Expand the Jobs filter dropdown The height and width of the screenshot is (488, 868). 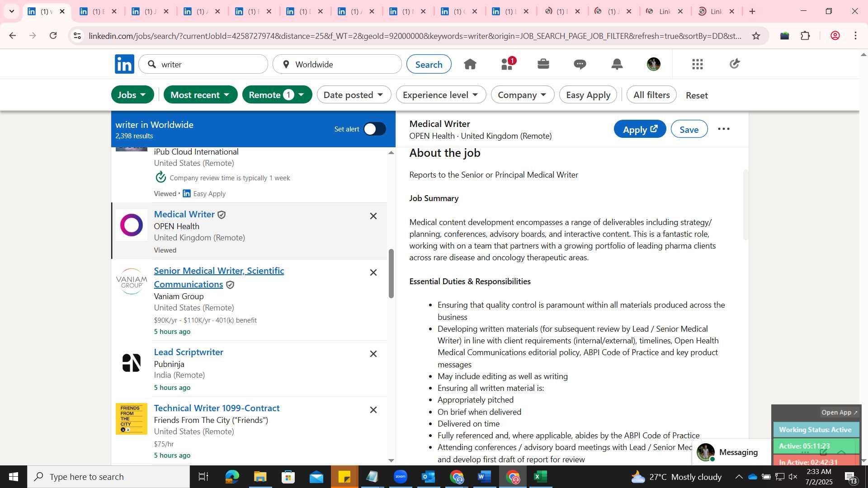(x=132, y=95)
